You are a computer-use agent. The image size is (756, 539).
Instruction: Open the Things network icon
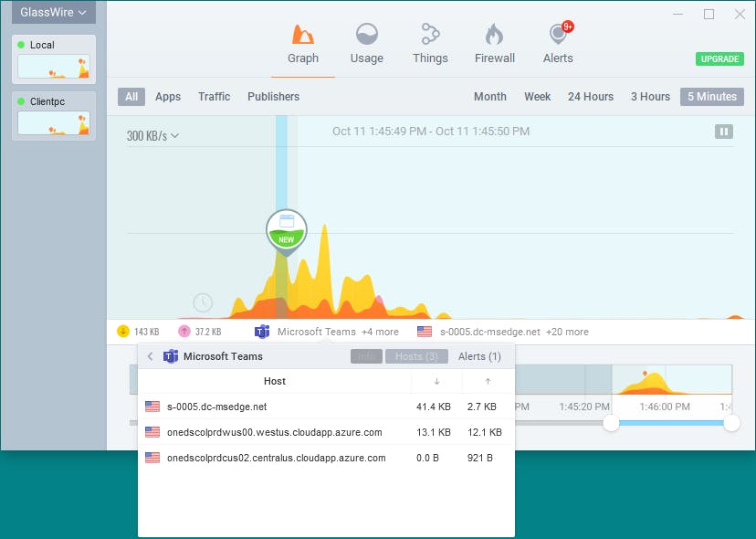pyautogui.click(x=430, y=35)
